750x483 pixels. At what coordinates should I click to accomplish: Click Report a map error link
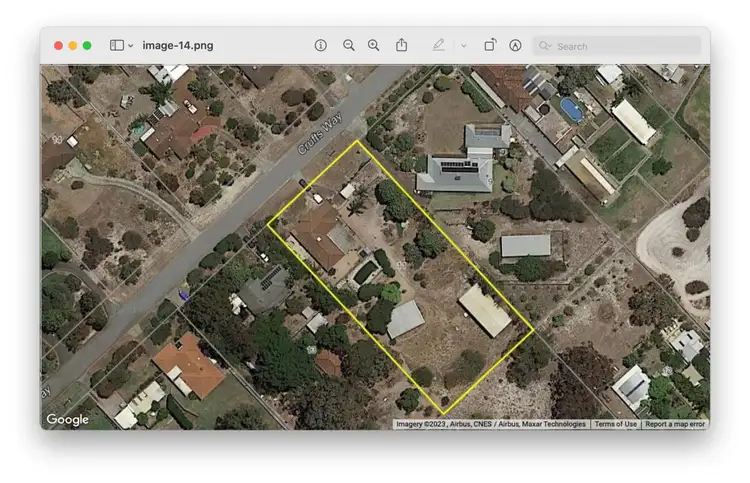pyautogui.click(x=675, y=424)
